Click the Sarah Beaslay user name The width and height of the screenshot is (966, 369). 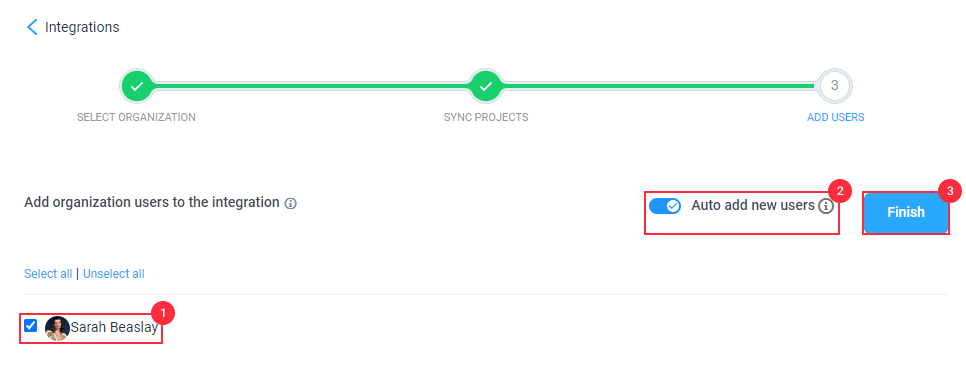click(114, 328)
